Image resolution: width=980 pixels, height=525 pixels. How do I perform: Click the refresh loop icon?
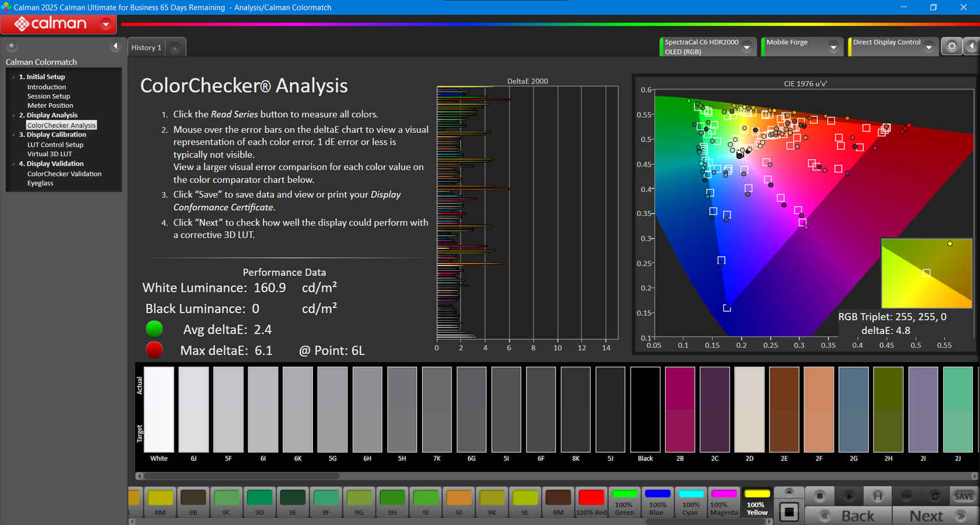point(935,496)
